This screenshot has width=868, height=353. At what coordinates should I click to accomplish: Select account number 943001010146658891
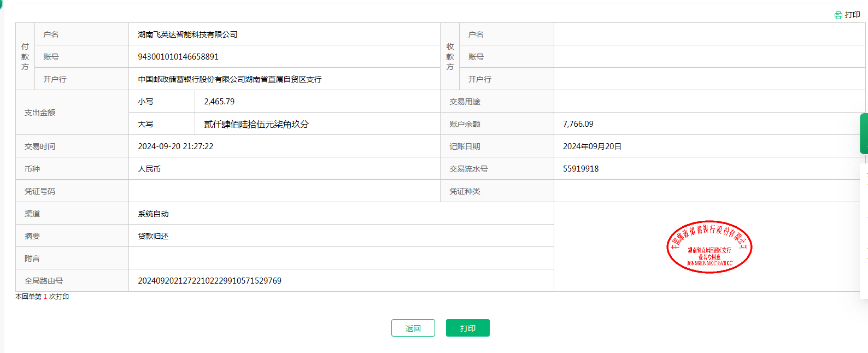178,57
